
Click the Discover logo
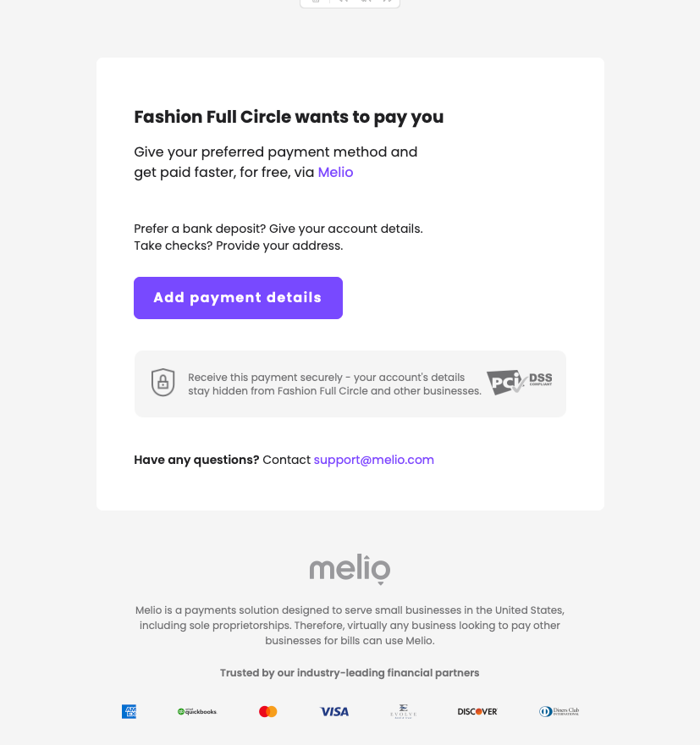pos(477,711)
